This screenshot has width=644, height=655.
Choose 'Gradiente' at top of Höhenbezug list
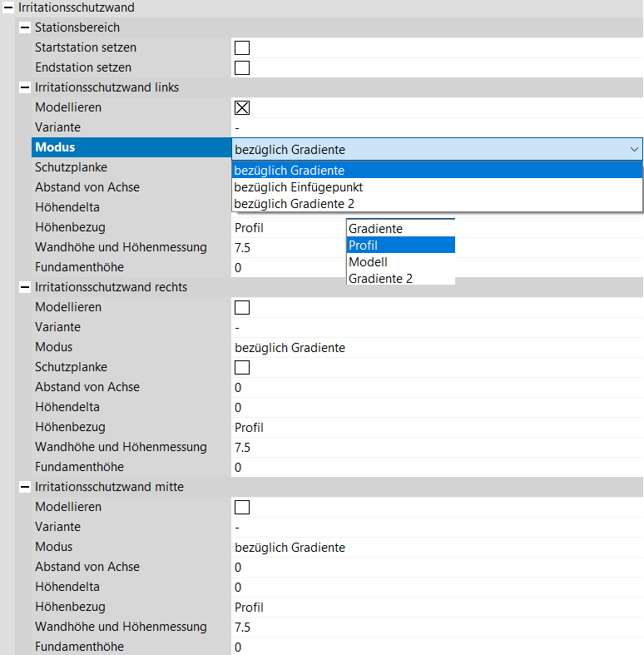coord(375,228)
